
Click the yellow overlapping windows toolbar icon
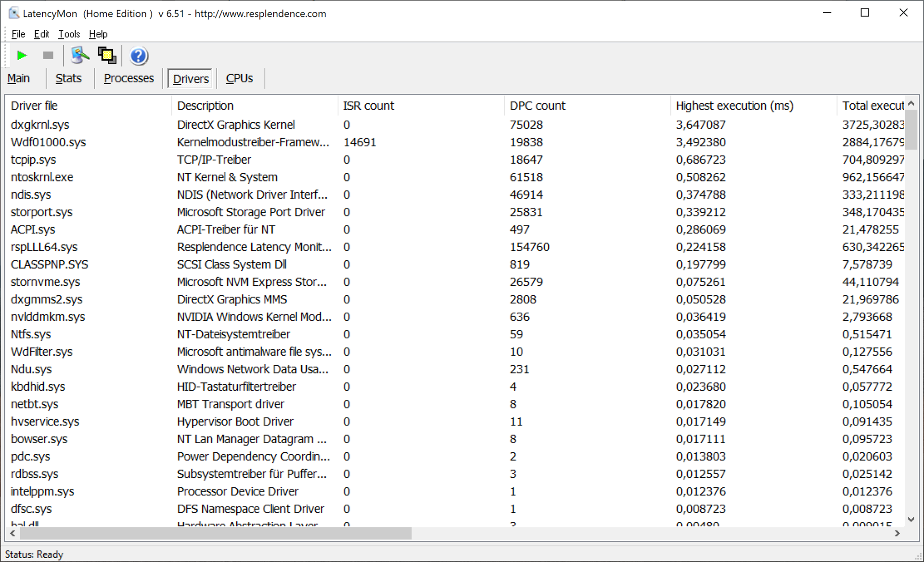(107, 56)
